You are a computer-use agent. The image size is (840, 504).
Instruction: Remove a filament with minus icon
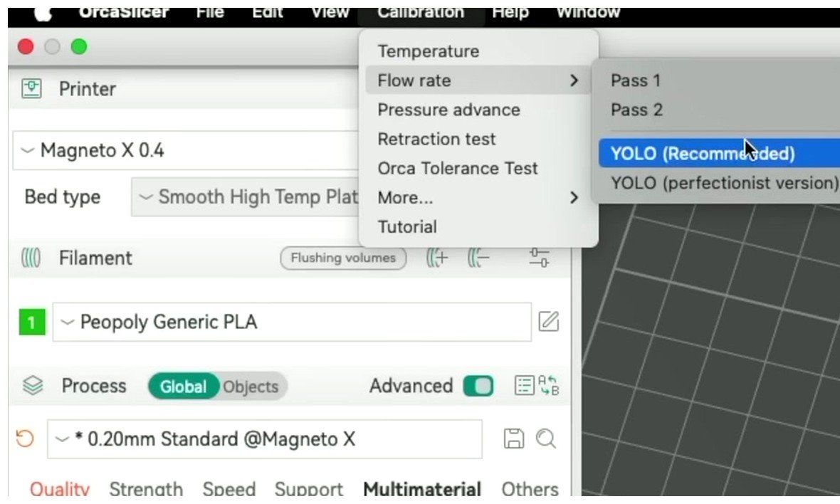click(478, 258)
